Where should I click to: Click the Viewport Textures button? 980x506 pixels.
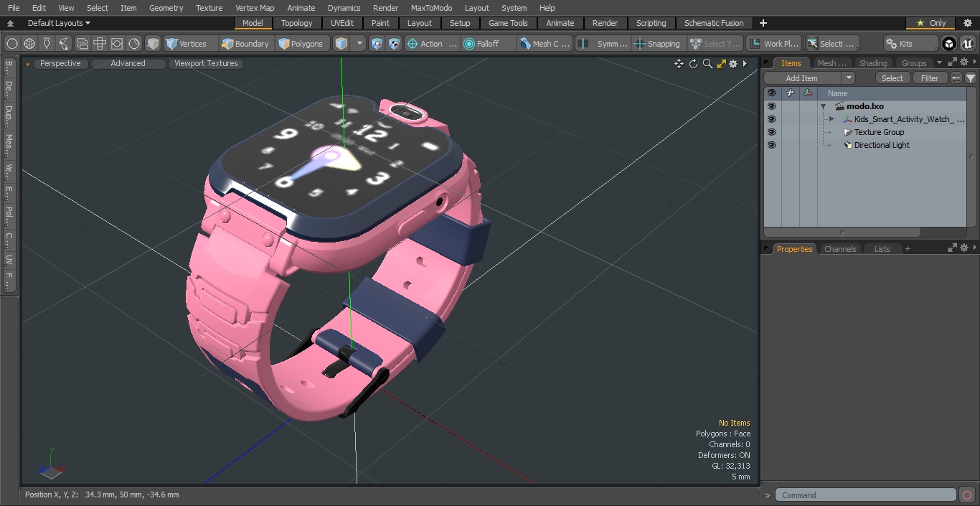pos(206,63)
